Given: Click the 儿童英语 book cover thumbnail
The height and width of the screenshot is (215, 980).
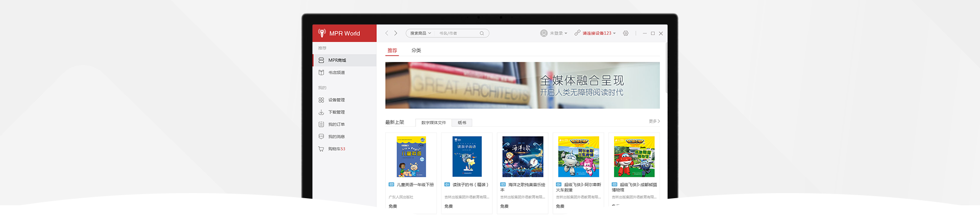Looking at the screenshot, I should [411, 156].
